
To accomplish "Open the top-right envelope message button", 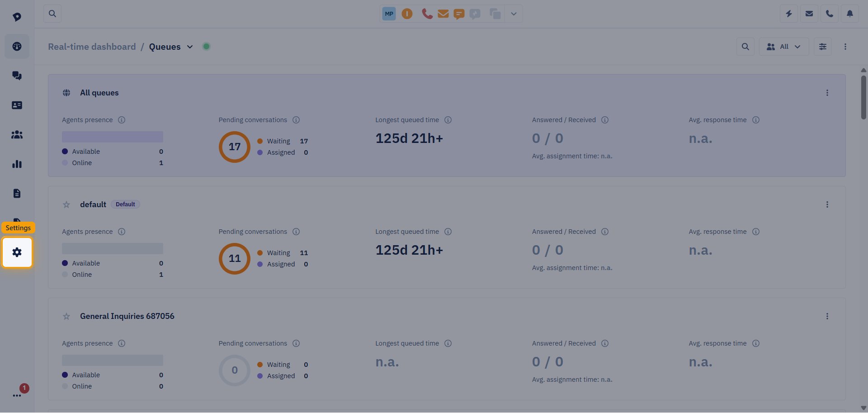I will [x=809, y=14].
